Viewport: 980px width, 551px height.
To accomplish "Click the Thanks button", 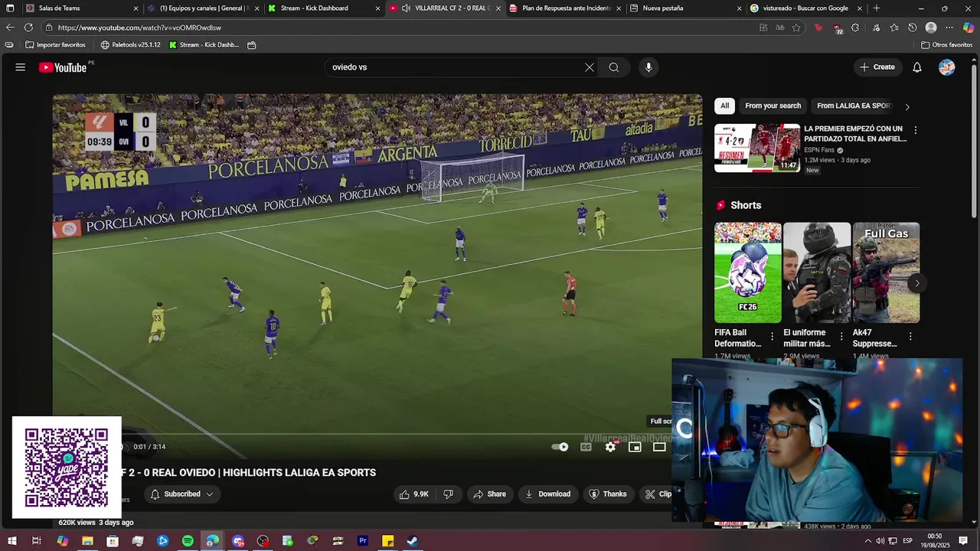I will [x=608, y=494].
